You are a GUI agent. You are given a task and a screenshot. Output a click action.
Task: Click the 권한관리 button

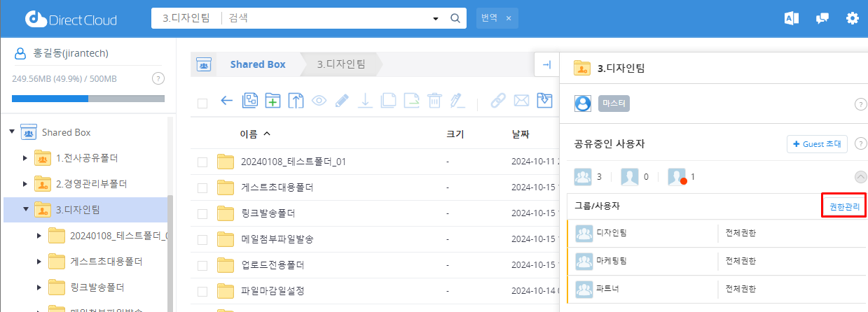(x=843, y=206)
